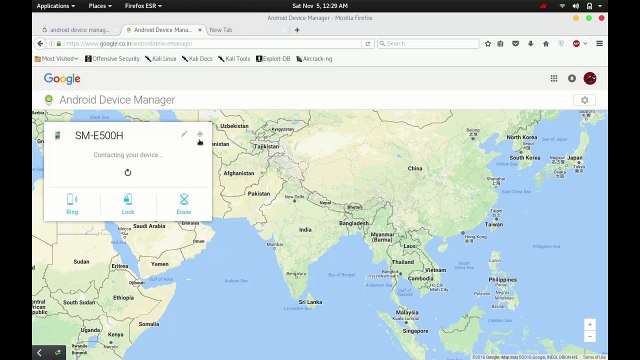This screenshot has width=640, height=360.
Task: Open the system volume icon
Action: click(576, 6)
